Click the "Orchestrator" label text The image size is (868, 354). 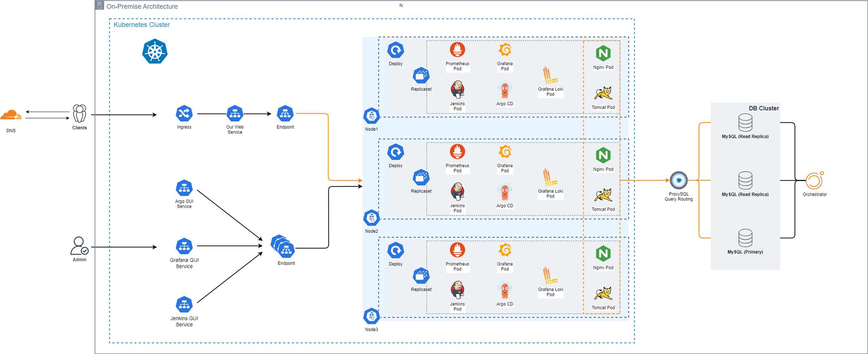click(815, 195)
